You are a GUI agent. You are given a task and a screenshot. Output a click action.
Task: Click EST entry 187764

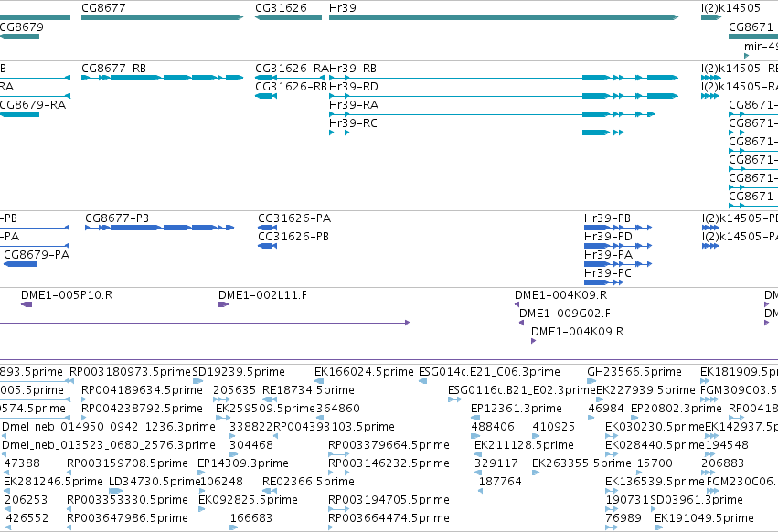coord(500,482)
